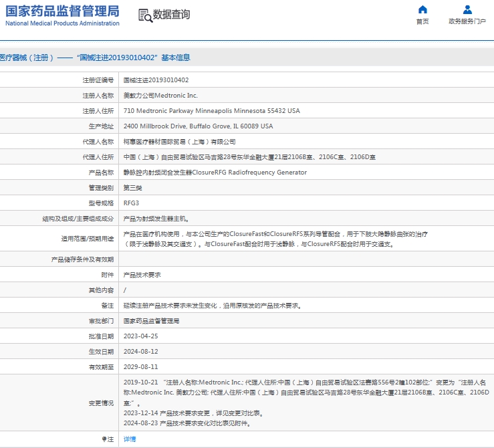Click the 注册人住所 label
494x448 pixels.
click(x=98, y=111)
